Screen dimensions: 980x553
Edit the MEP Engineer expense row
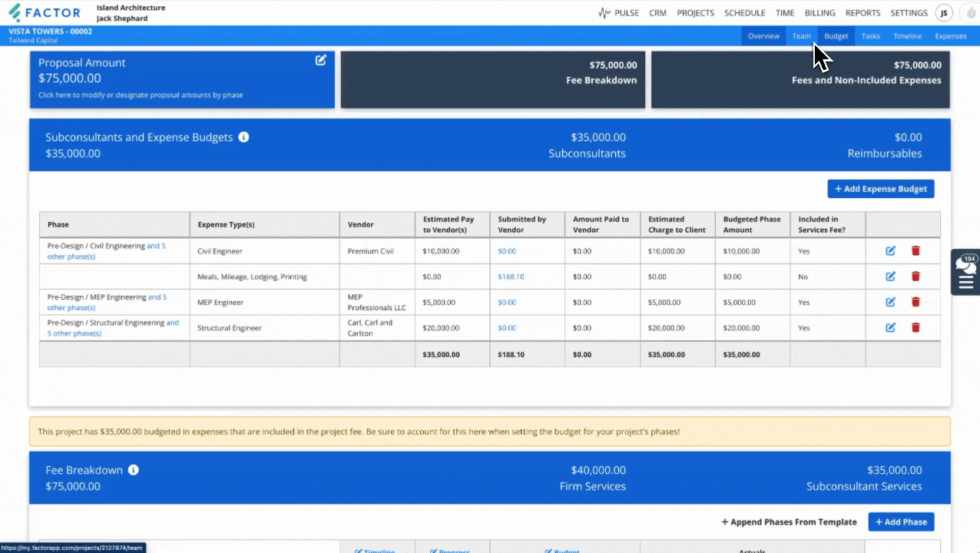point(890,302)
